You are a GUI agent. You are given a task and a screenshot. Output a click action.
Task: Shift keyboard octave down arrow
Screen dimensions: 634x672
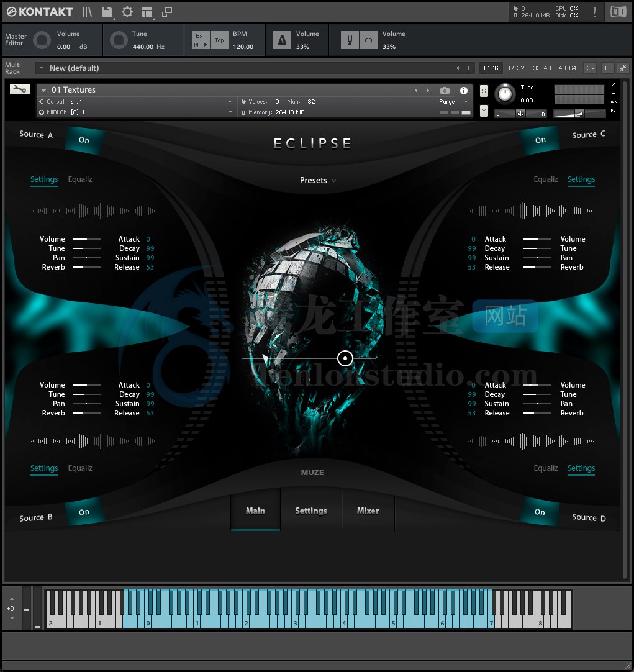tap(12, 618)
